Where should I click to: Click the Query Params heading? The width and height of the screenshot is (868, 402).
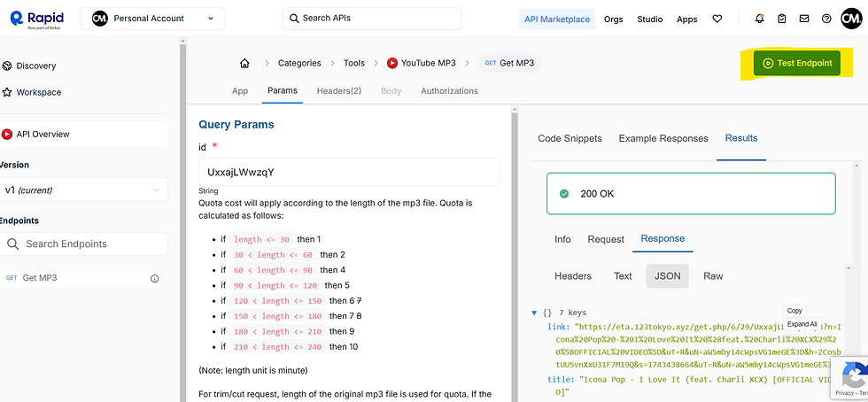[x=236, y=125]
